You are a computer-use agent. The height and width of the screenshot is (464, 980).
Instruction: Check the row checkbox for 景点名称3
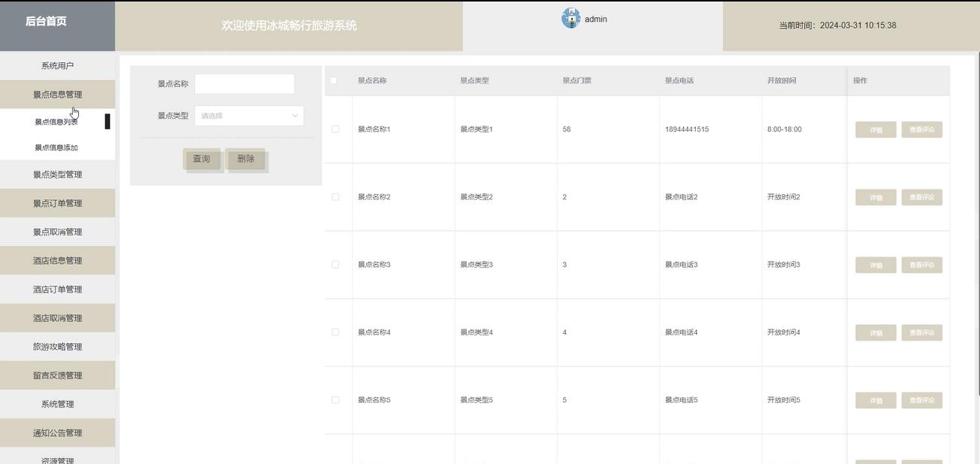coord(335,265)
